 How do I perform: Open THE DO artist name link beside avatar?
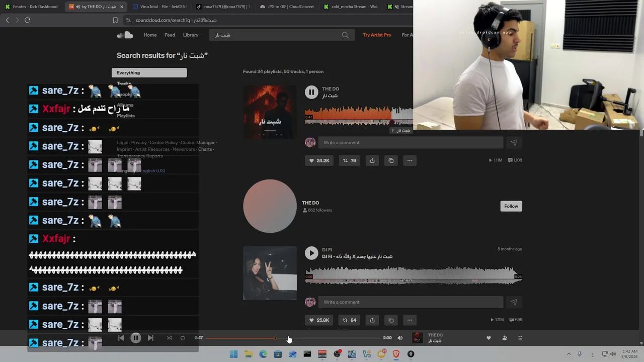coord(310,203)
